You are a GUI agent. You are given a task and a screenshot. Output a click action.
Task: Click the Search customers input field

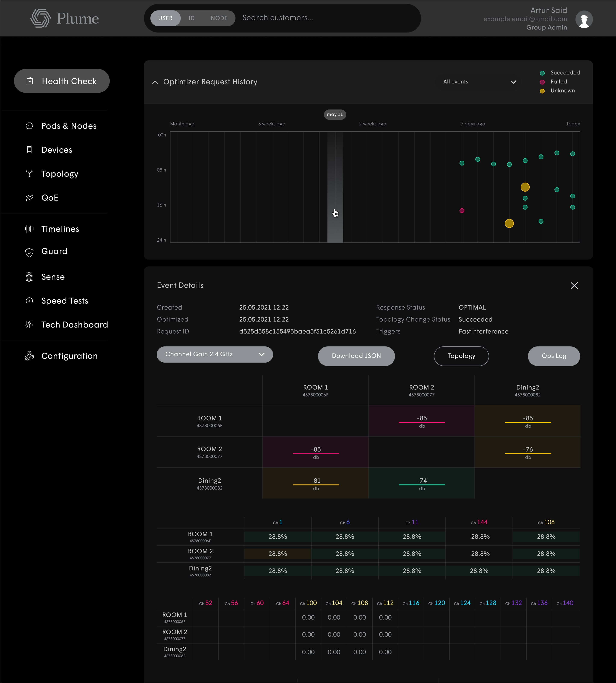point(328,18)
